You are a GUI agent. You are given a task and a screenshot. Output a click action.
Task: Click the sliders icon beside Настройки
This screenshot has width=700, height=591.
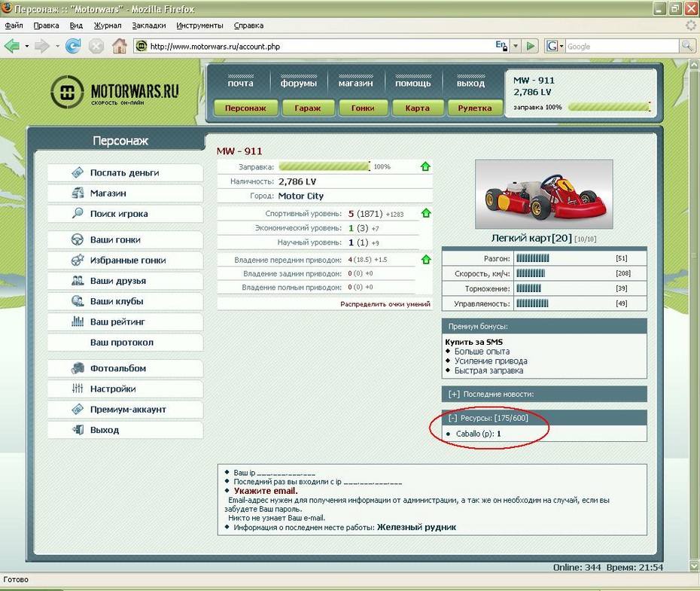78,388
